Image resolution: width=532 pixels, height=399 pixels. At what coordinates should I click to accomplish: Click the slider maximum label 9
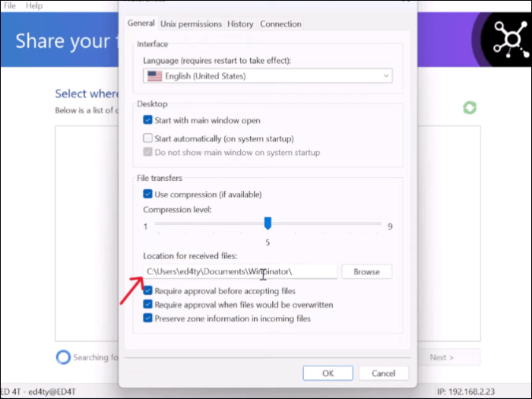tap(390, 226)
